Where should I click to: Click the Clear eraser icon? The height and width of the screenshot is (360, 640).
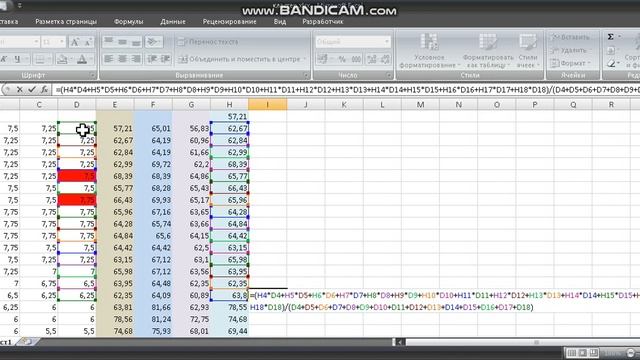point(611,64)
